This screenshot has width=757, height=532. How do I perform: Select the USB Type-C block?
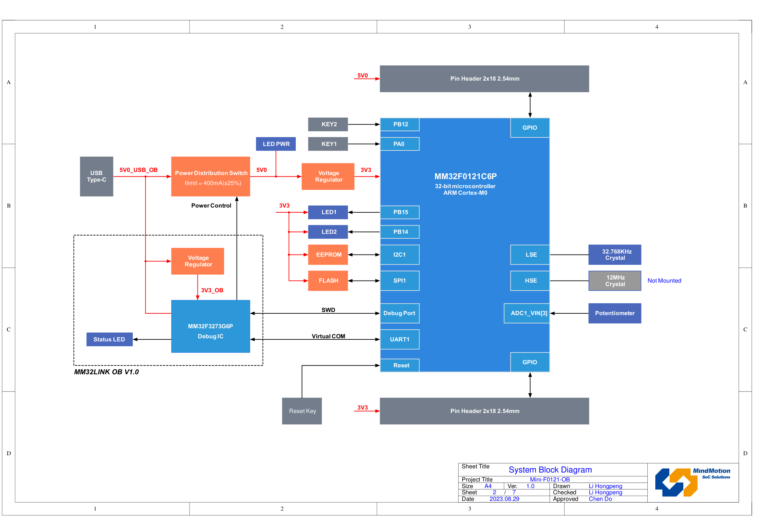pyautogui.click(x=96, y=176)
